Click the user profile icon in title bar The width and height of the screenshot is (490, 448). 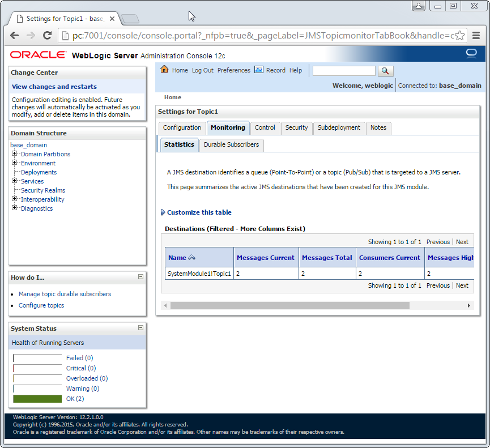(x=419, y=6)
